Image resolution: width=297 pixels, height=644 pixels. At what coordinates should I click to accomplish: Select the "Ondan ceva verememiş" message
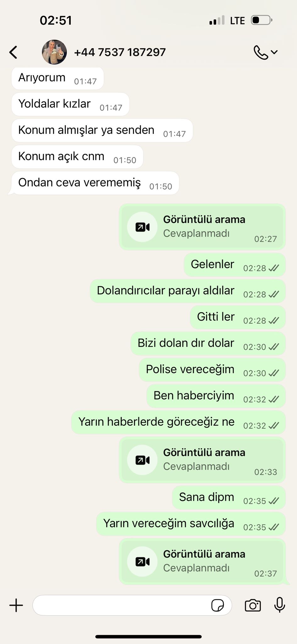pyautogui.click(x=95, y=183)
